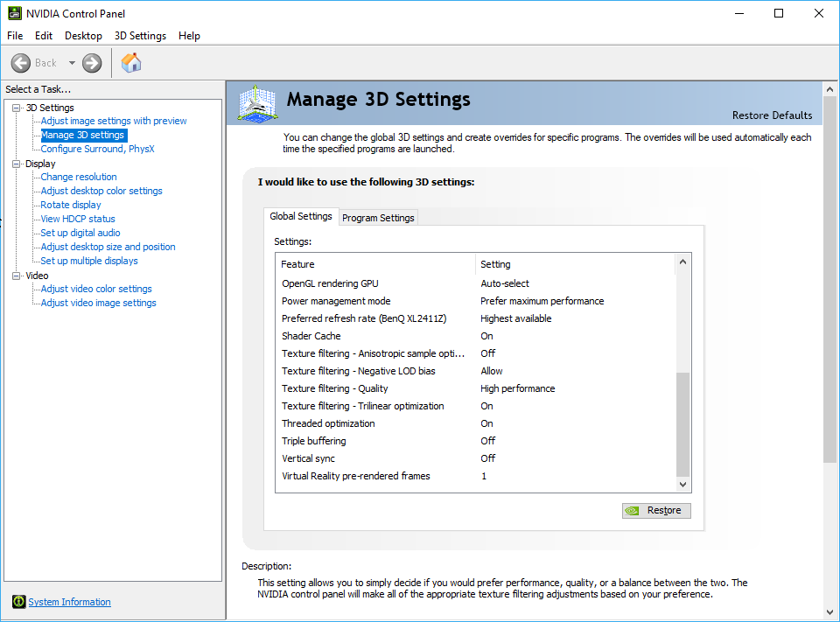Click the System Information icon
The height and width of the screenshot is (622, 840).
point(18,602)
